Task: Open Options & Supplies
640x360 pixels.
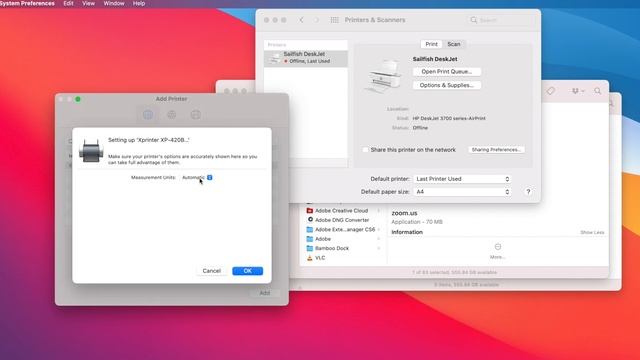Action: [x=447, y=85]
